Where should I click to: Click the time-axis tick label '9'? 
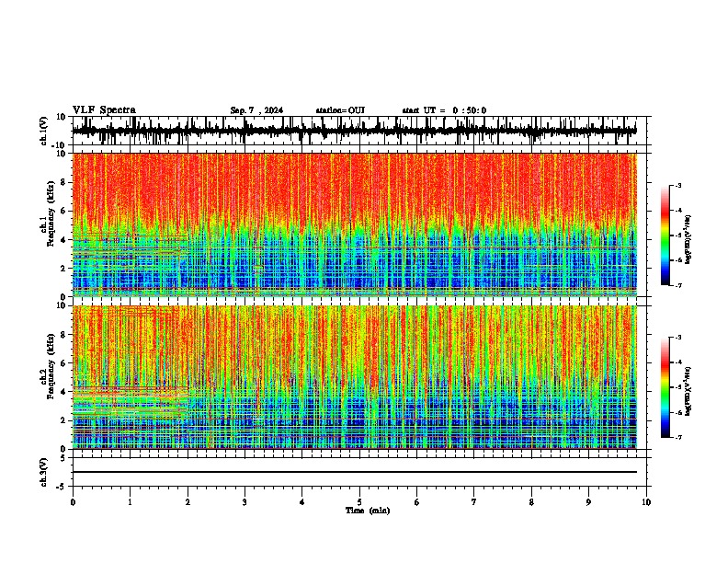click(588, 502)
